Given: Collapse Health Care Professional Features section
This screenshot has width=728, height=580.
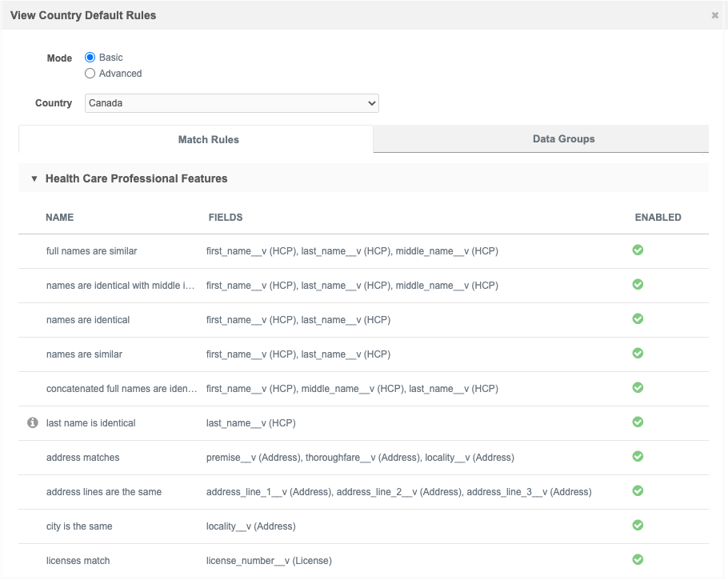Looking at the screenshot, I should [34, 178].
